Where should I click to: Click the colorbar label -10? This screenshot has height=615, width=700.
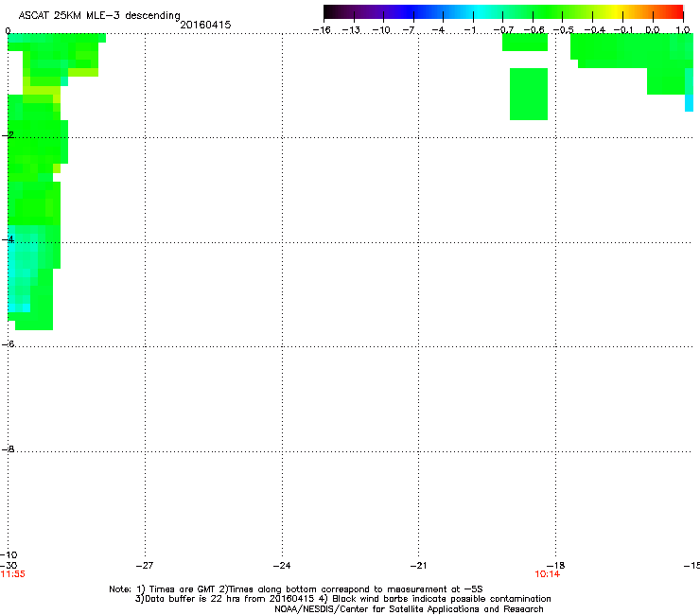(x=381, y=30)
